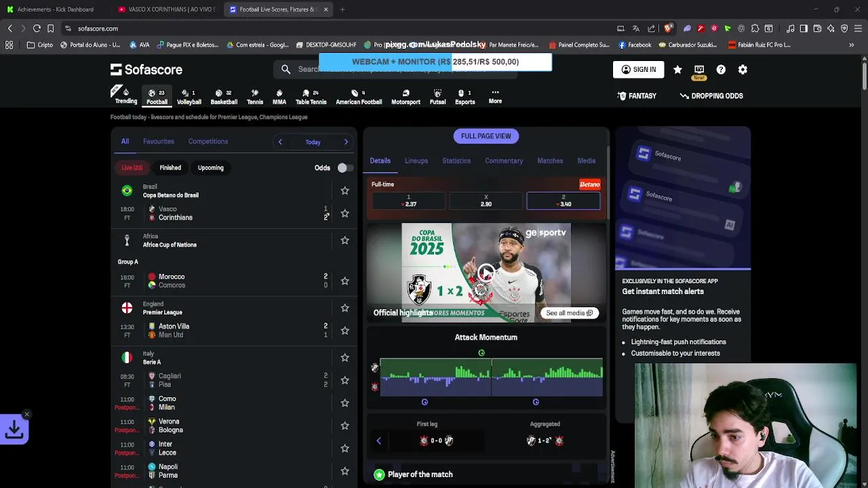
Task: Play the official highlights video
Action: click(486, 272)
